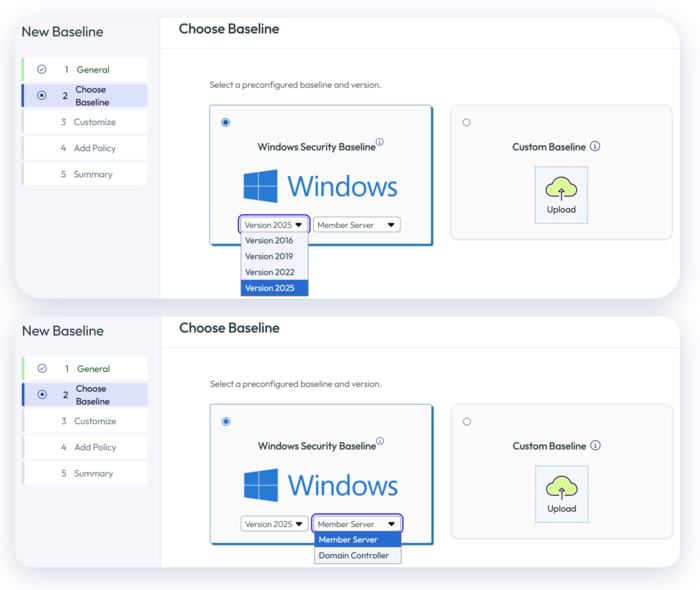Click info icon next to Windows Security Baseline, bottom panel

(x=380, y=441)
